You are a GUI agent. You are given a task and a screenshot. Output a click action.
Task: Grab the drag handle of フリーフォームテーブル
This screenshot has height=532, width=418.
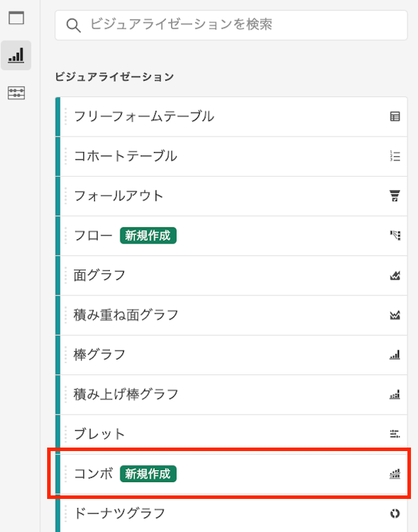point(65,116)
